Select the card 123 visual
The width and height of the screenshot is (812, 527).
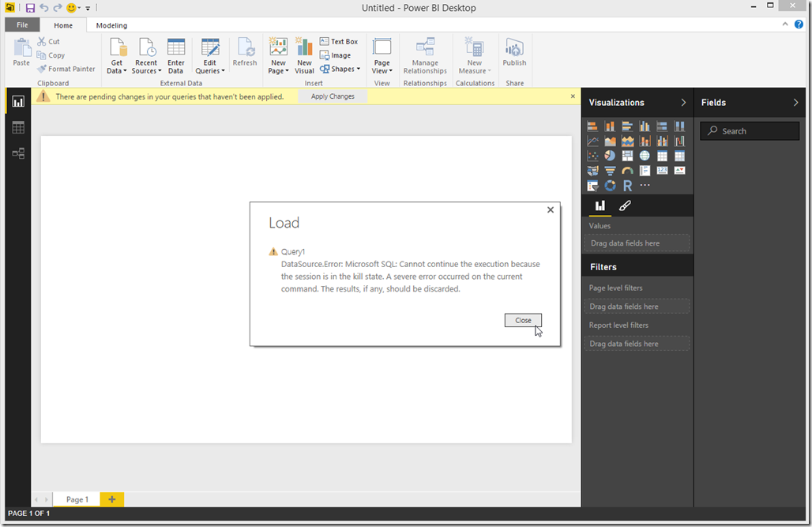click(x=662, y=171)
